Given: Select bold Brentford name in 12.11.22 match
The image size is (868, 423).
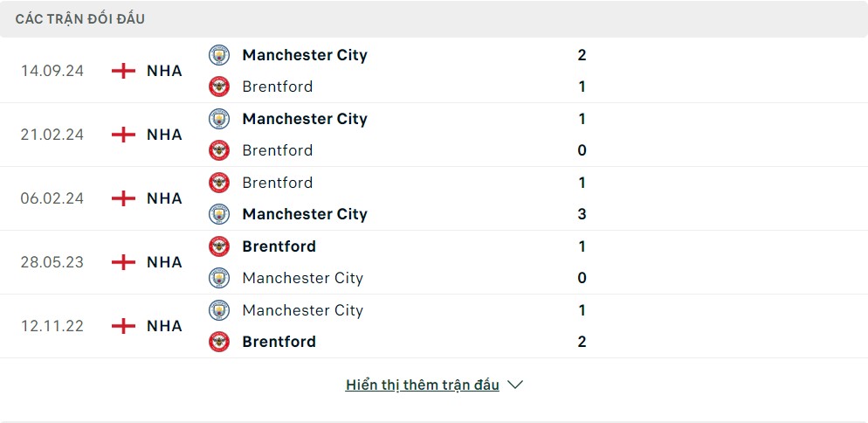Looking at the screenshot, I should tap(279, 342).
